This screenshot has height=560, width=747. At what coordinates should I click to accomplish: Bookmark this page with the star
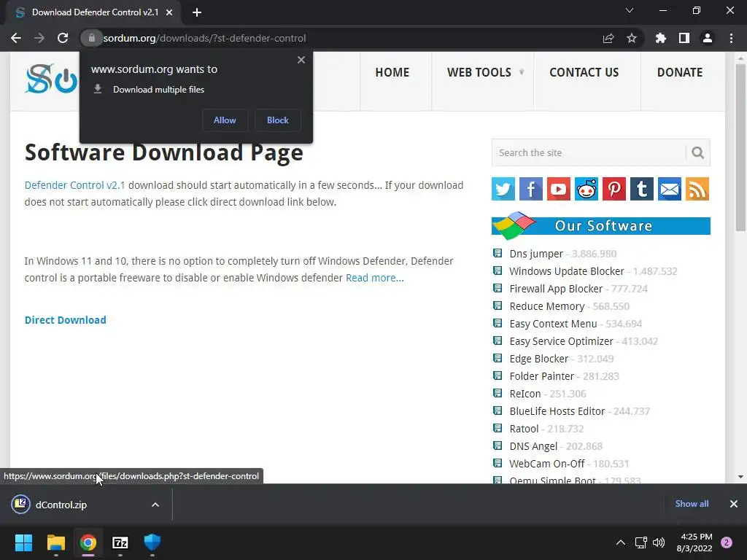tap(632, 38)
